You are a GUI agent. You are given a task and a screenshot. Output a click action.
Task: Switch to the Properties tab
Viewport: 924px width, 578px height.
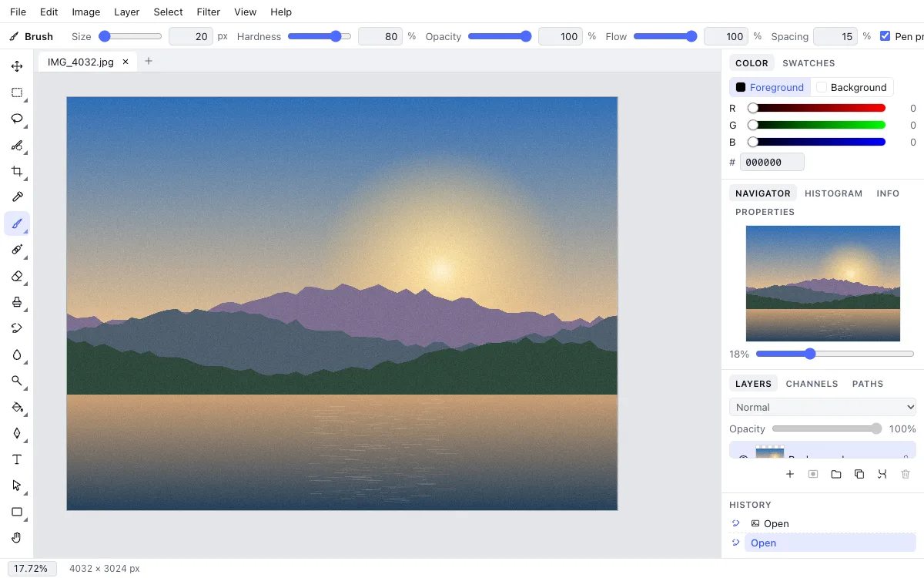[x=765, y=212]
